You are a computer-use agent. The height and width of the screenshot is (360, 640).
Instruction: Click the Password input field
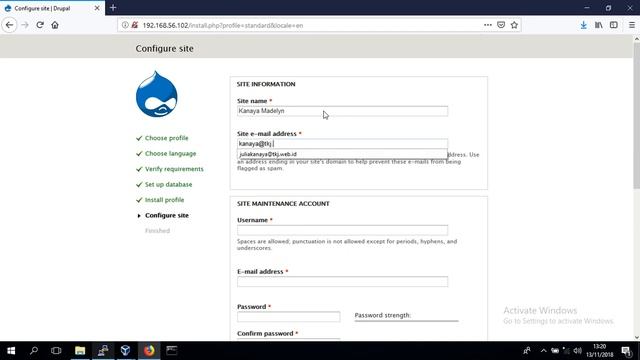[289, 317]
